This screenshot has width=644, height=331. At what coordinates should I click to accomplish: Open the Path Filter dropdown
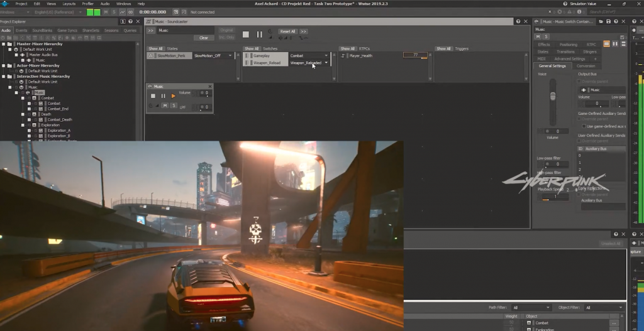531,308
